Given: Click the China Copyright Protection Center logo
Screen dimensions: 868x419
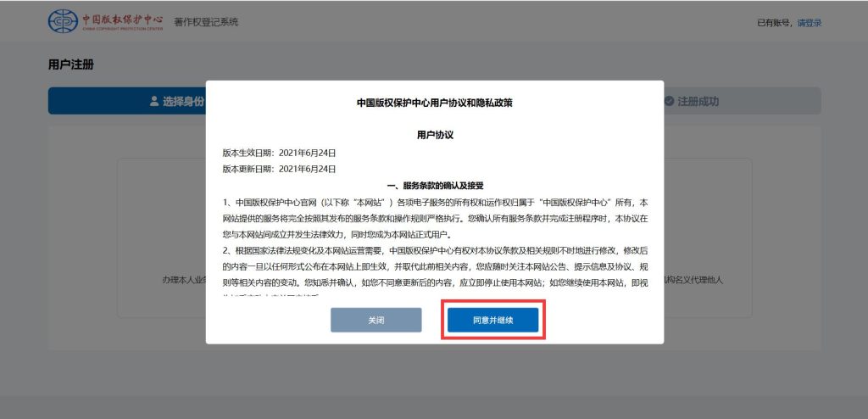Looking at the screenshot, I should pos(106,21).
